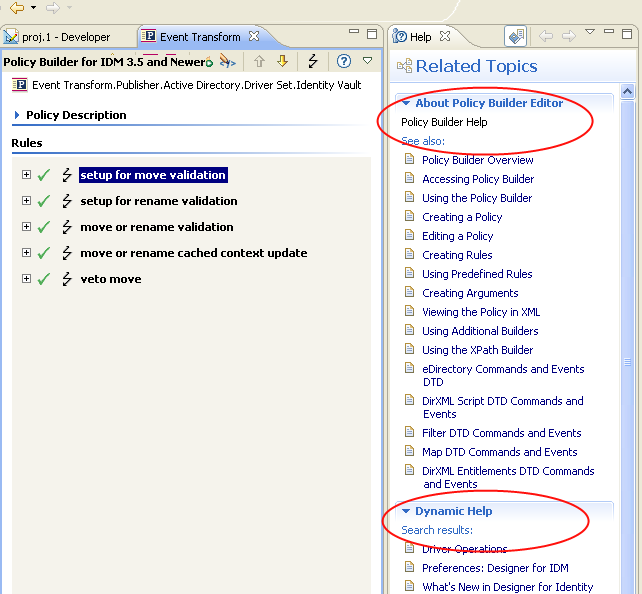
Task: Toggle checkmark for setup for move validation
Action: click(44, 175)
